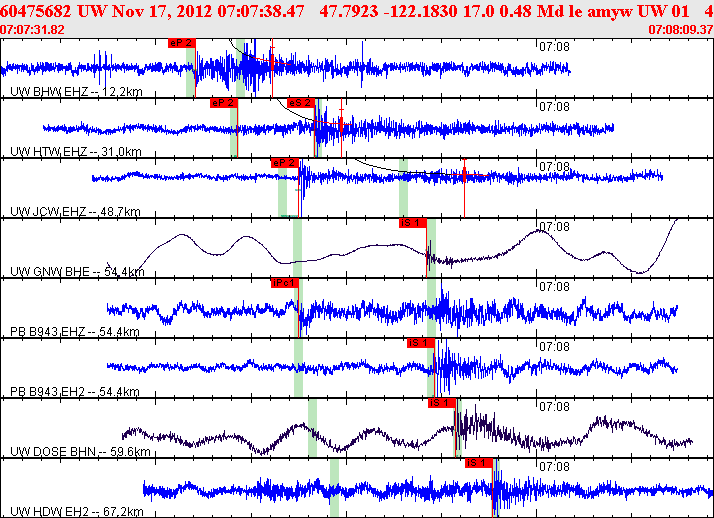Click the station label UW DOSE BHN -- 59.6km
Viewport: 714px width, 518px height.
[x=80, y=452]
